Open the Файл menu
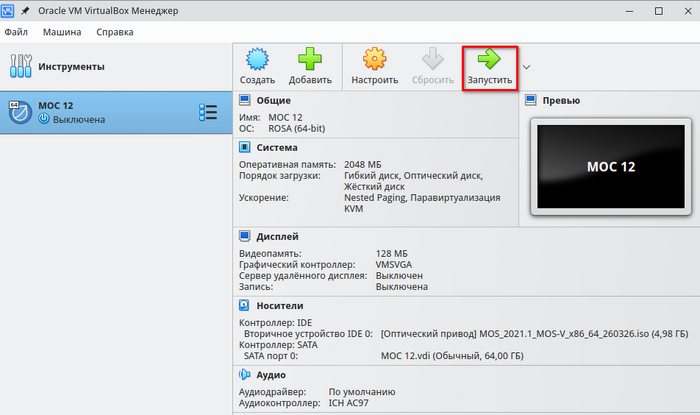Viewport: 700px width, 415px height. click(x=17, y=32)
